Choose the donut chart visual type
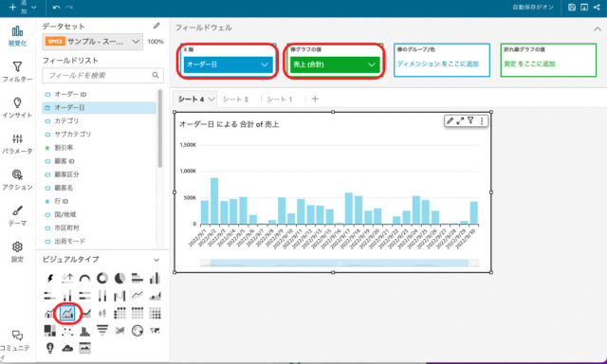Screen dimensions: 607x364 [102, 278]
